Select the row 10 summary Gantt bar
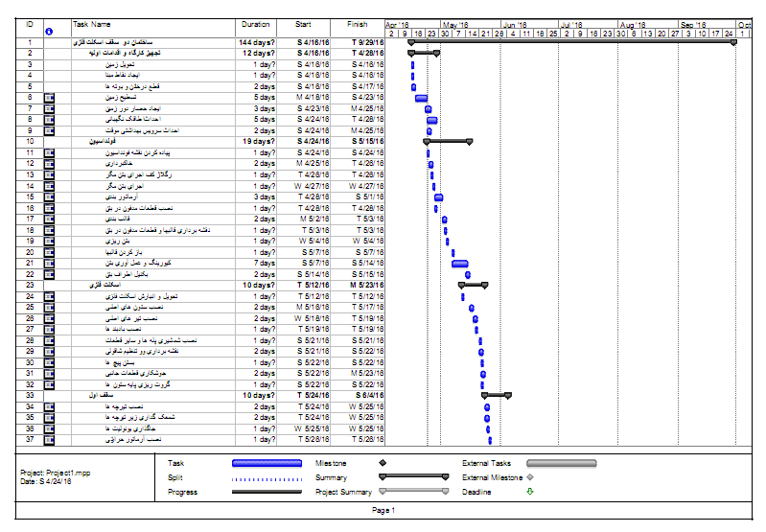Screen dimensions: 766x532 coord(448,141)
